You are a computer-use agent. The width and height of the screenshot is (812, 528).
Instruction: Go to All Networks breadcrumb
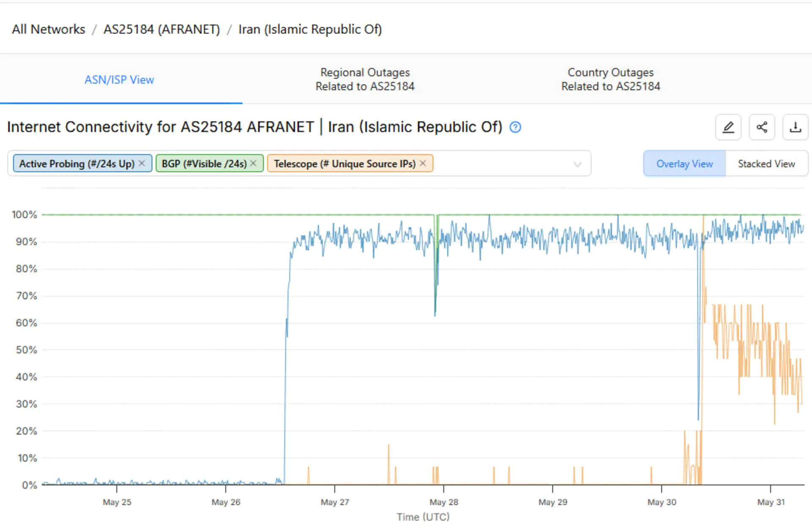tap(48, 29)
